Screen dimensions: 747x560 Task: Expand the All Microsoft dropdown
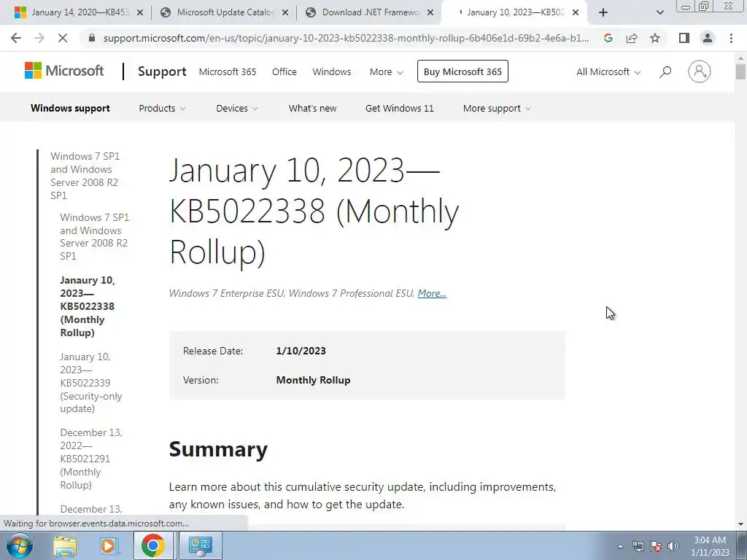tap(608, 72)
